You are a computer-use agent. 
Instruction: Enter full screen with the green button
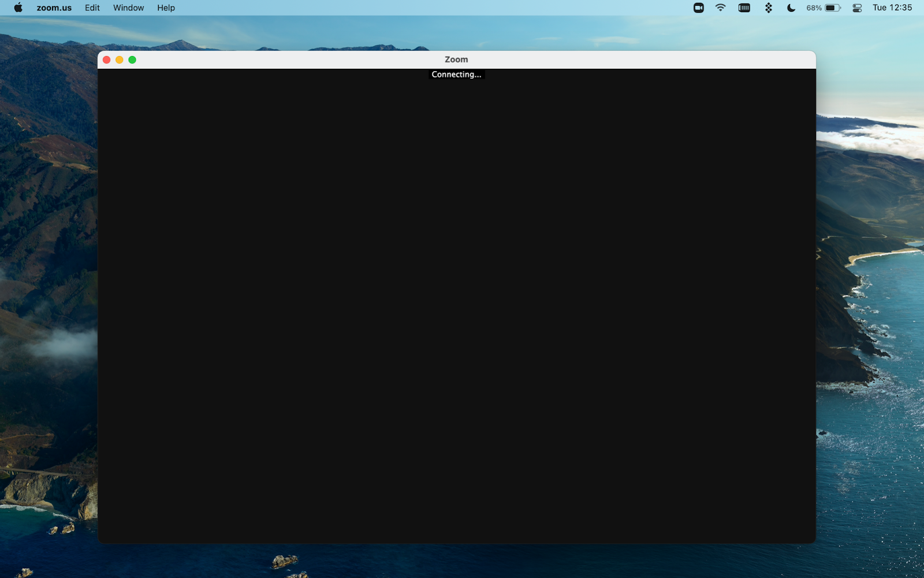click(132, 59)
